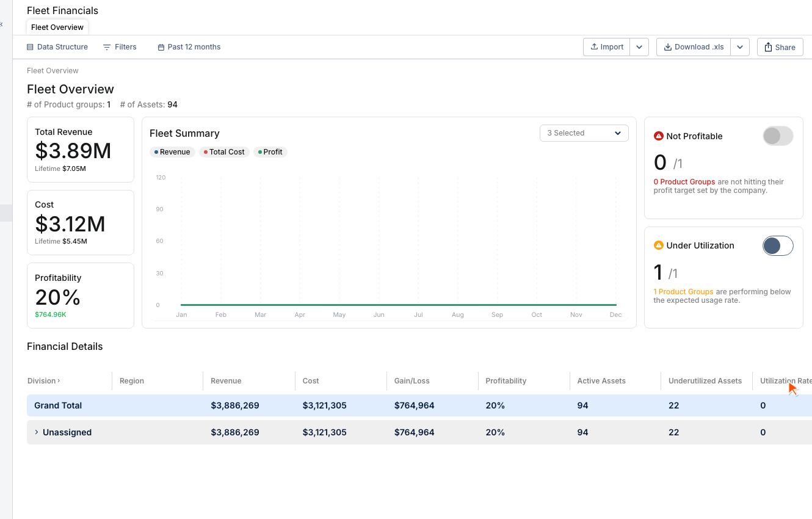This screenshot has height=519, width=812.
Task: Click the Active Assets column header
Action: pyautogui.click(x=601, y=381)
